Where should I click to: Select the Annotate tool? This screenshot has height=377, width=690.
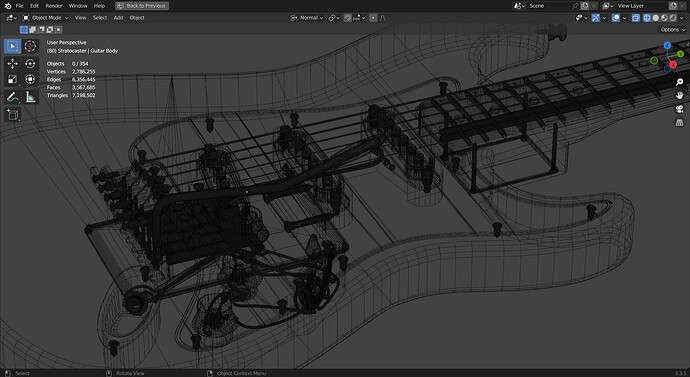[x=12, y=97]
